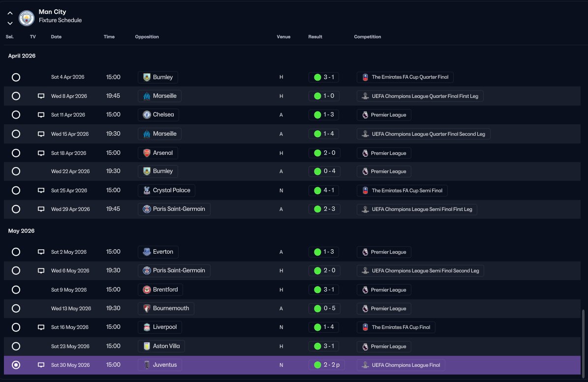Viewport: 588px width, 382px height.
Task: Select the Chelsea fixture radio button
Action: pos(16,115)
